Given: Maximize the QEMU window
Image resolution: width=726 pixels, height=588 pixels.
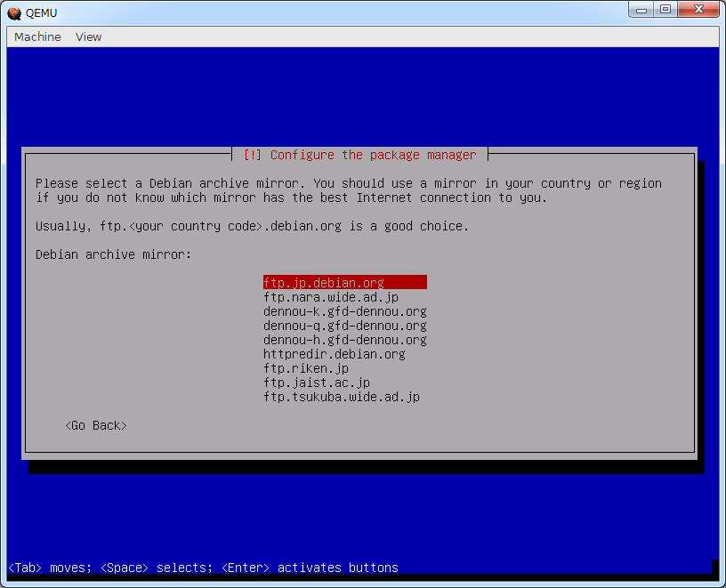Looking at the screenshot, I should click(x=665, y=10).
